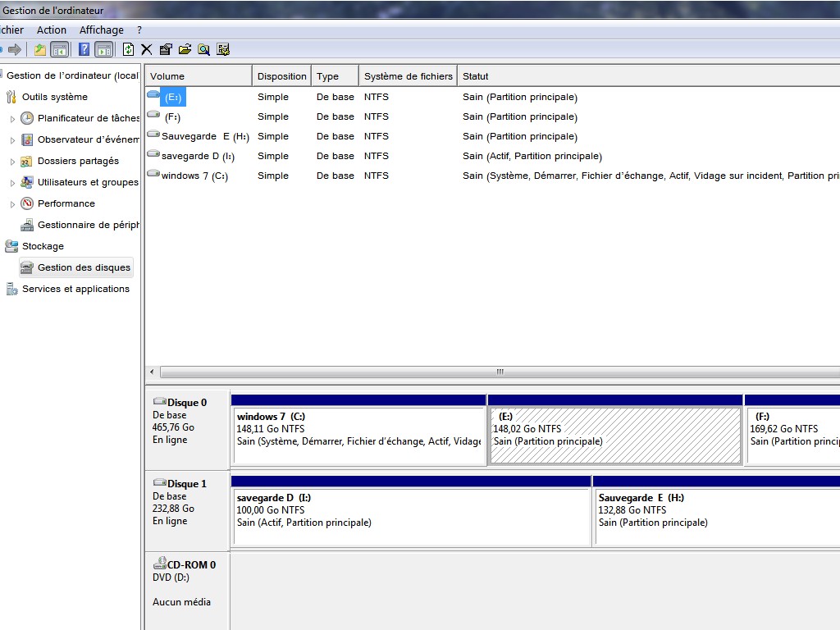Screen dimensions: 840x630
Task: Click the magnifier search toolbar icon
Action: click(x=203, y=49)
